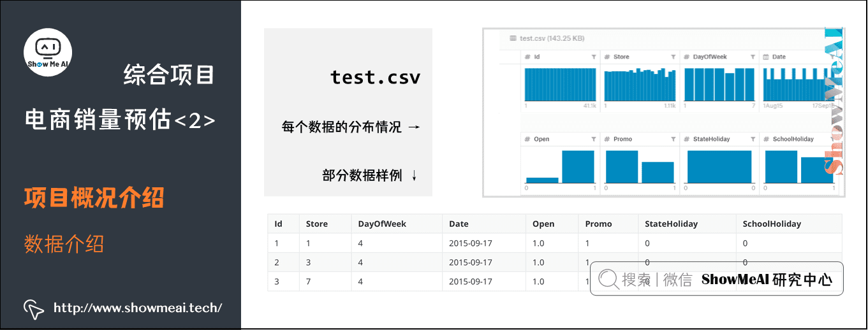Click the 综合项目 heading
This screenshot has width=868, height=330.
tap(169, 76)
